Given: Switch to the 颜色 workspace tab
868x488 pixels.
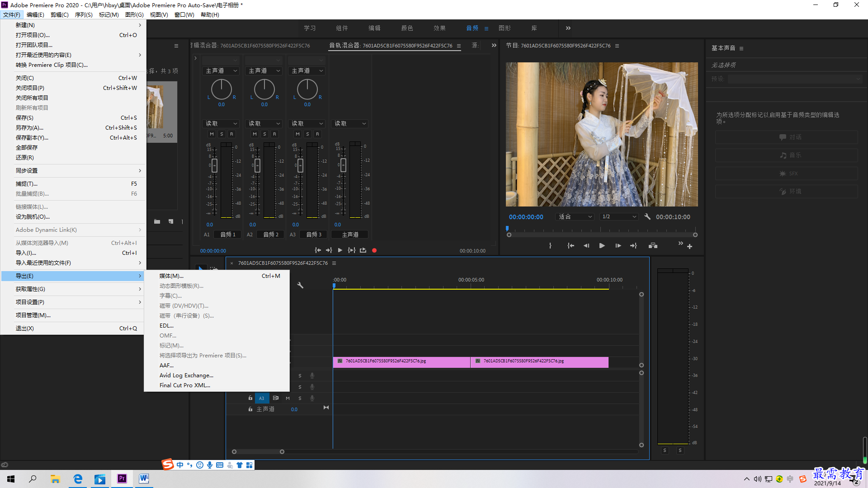Looking at the screenshot, I should 407,28.
